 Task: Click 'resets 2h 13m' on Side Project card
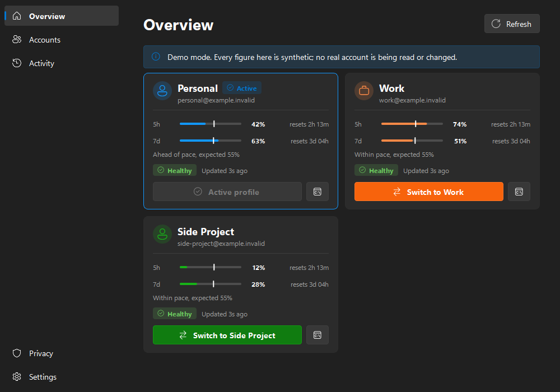pyautogui.click(x=309, y=268)
